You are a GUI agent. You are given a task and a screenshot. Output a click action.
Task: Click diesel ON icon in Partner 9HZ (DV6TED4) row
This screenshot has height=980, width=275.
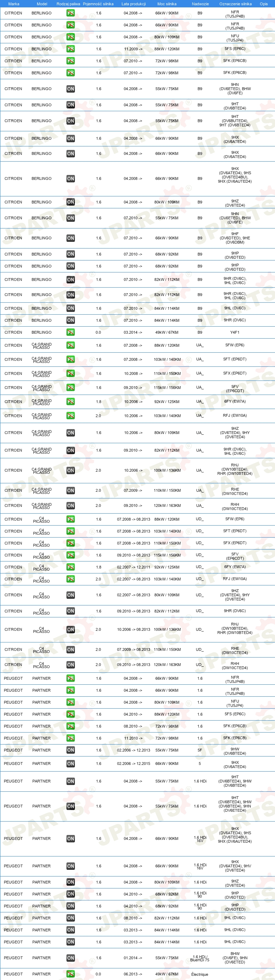[x=70, y=882]
